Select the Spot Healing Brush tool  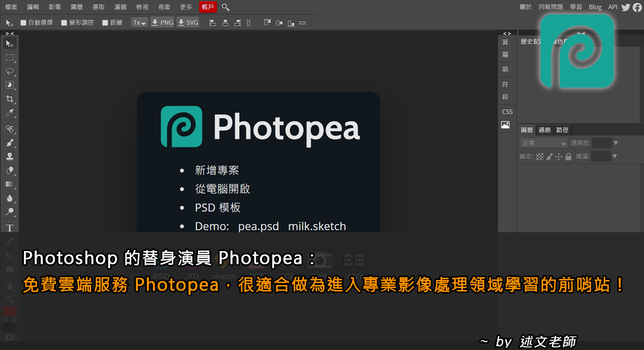click(9, 129)
